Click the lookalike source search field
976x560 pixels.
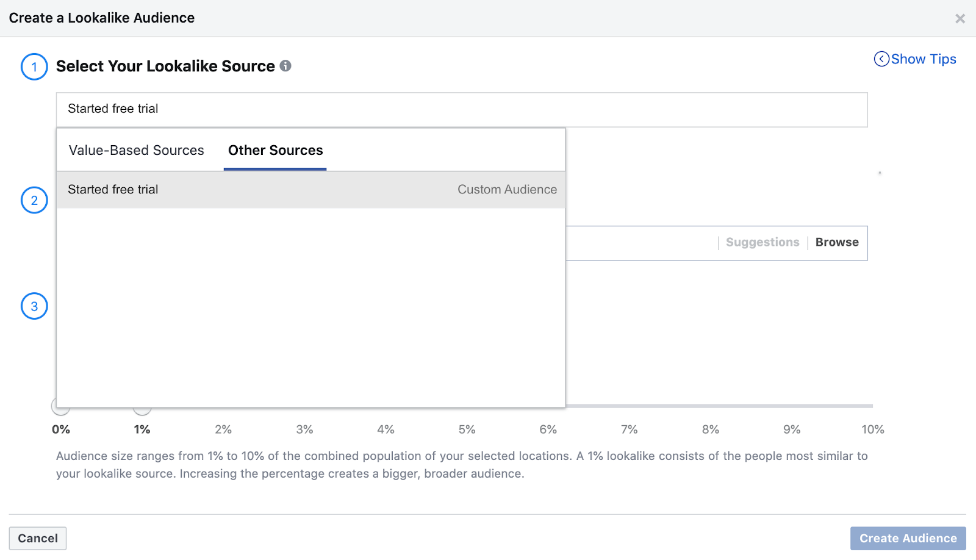click(461, 109)
